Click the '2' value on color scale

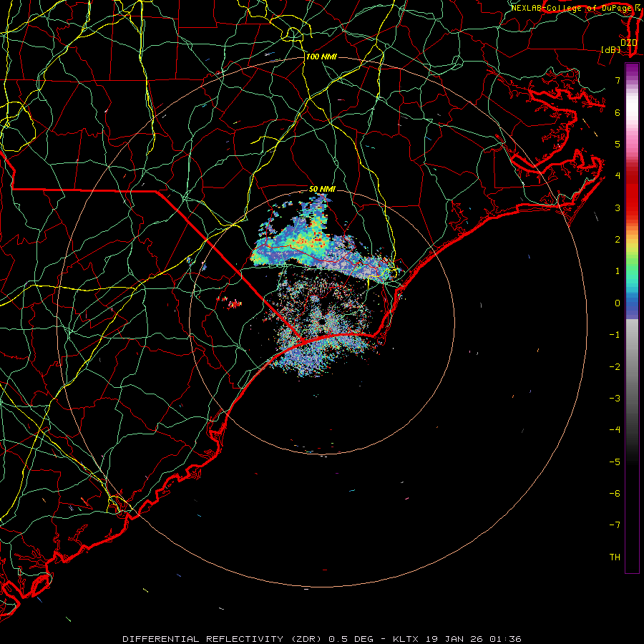pyautogui.click(x=618, y=240)
